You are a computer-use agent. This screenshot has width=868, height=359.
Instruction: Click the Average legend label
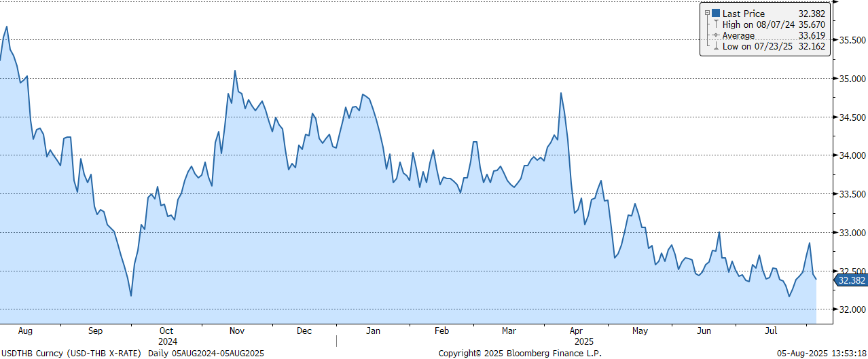point(738,35)
